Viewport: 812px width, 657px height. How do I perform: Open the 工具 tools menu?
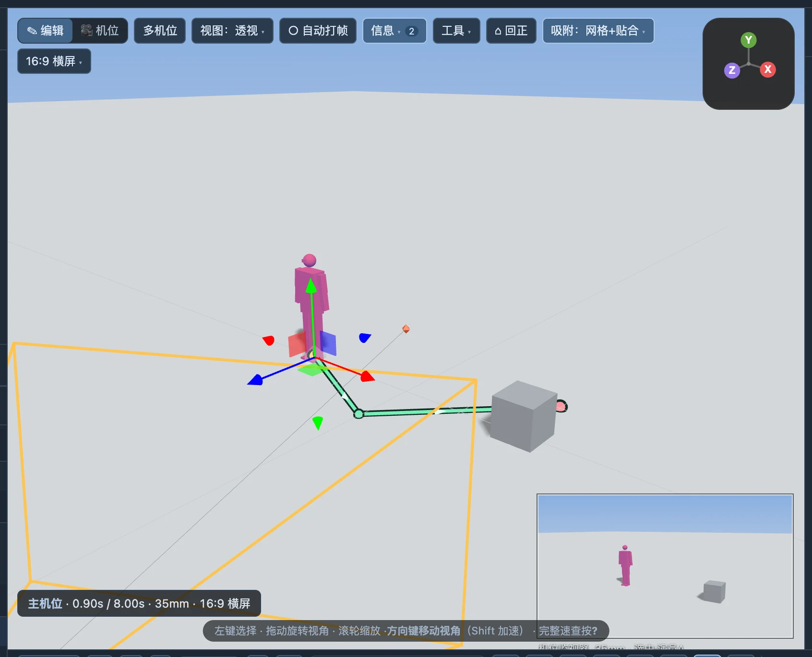[x=456, y=31]
